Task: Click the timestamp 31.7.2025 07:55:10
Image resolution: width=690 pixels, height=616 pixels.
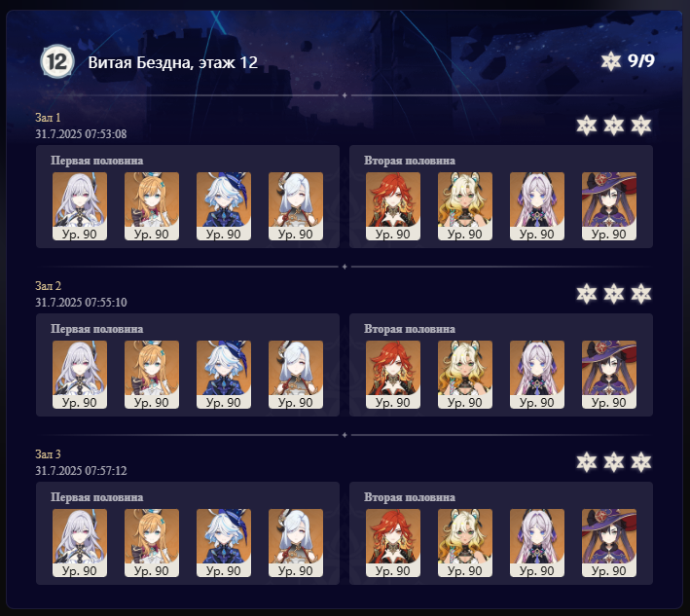Action: [81, 303]
